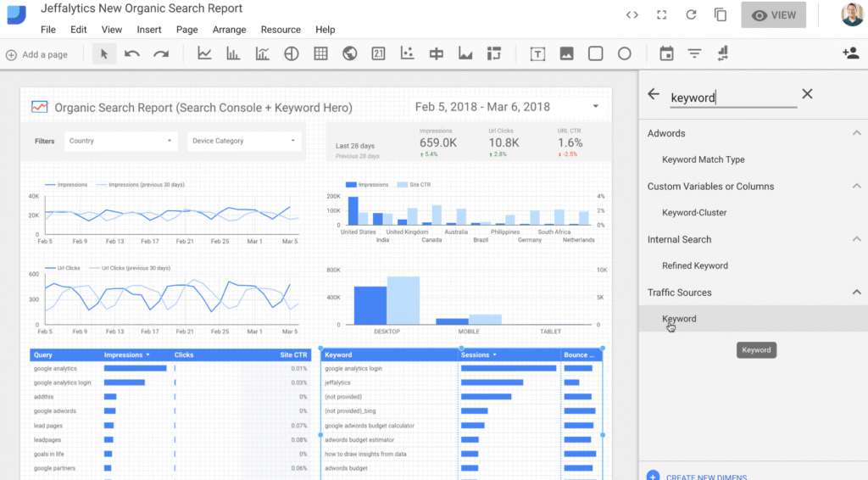Choose the scatter chart tool
This screenshot has width=868, height=480.
point(407,53)
